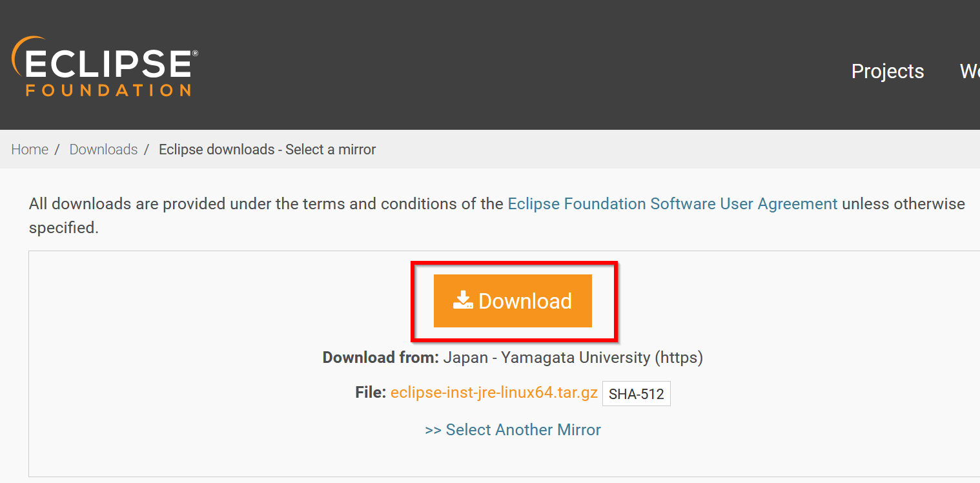Click the slash separator after Home breadcrumb
This screenshot has height=483, width=980.
point(57,149)
